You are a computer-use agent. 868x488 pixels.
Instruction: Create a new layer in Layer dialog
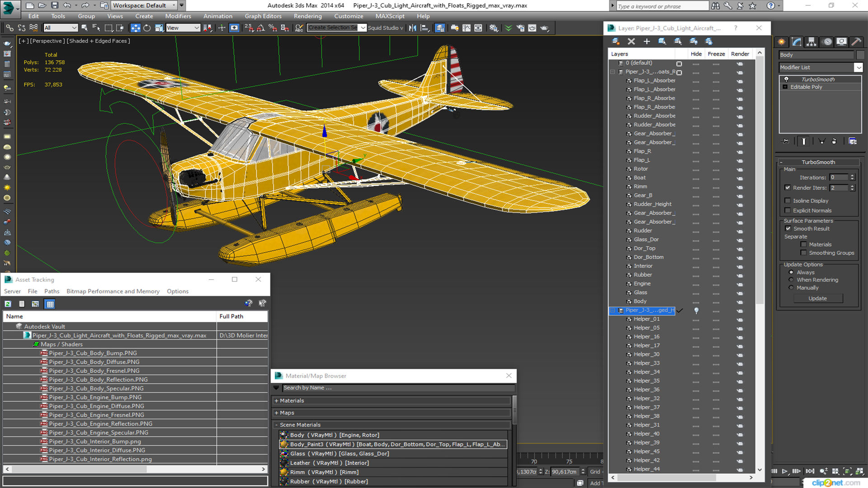616,41
